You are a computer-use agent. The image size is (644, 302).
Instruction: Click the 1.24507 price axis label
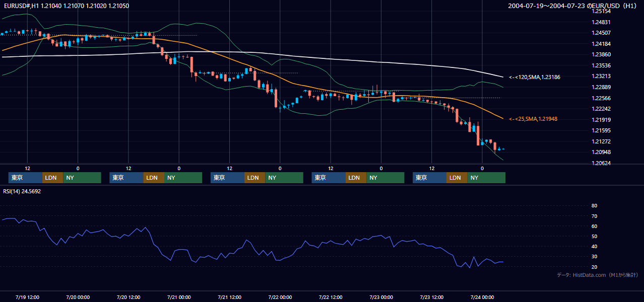coord(601,33)
